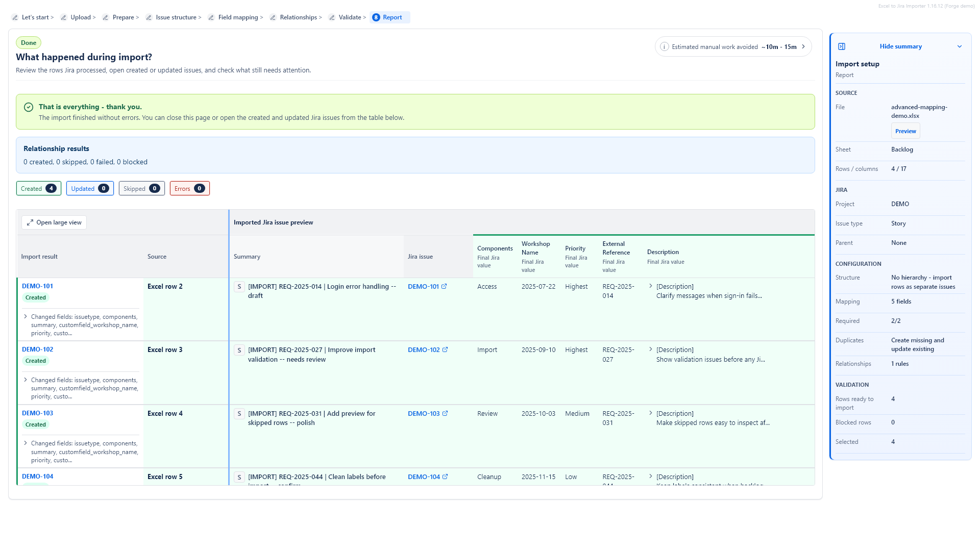Expand Changed fields for DEMO-103

[x=26, y=443]
